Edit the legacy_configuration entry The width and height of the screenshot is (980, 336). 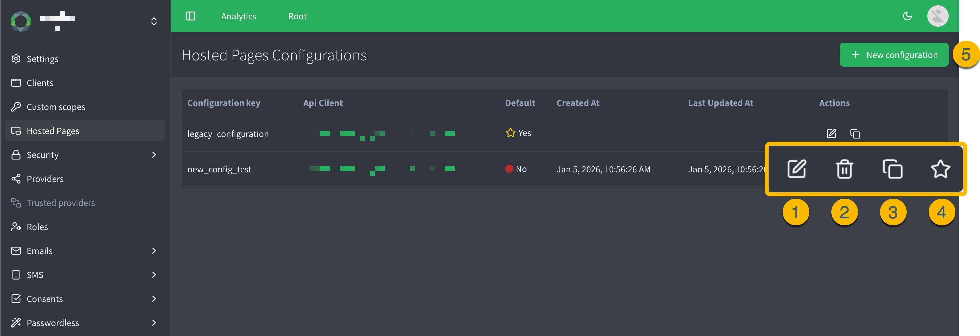[831, 134]
